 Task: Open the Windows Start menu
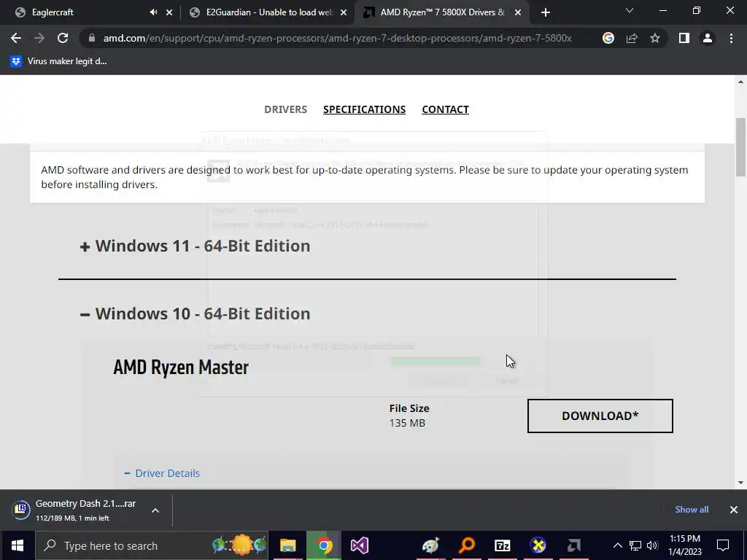coord(18,545)
